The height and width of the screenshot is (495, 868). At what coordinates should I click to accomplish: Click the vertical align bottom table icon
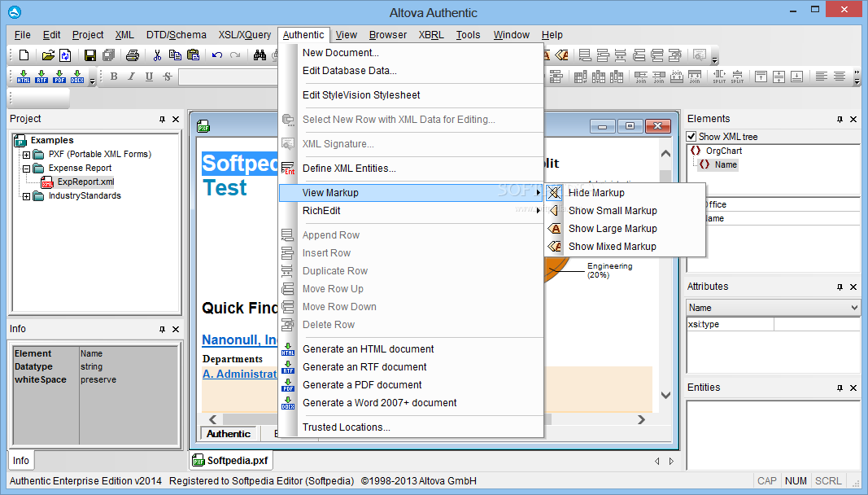click(x=796, y=77)
